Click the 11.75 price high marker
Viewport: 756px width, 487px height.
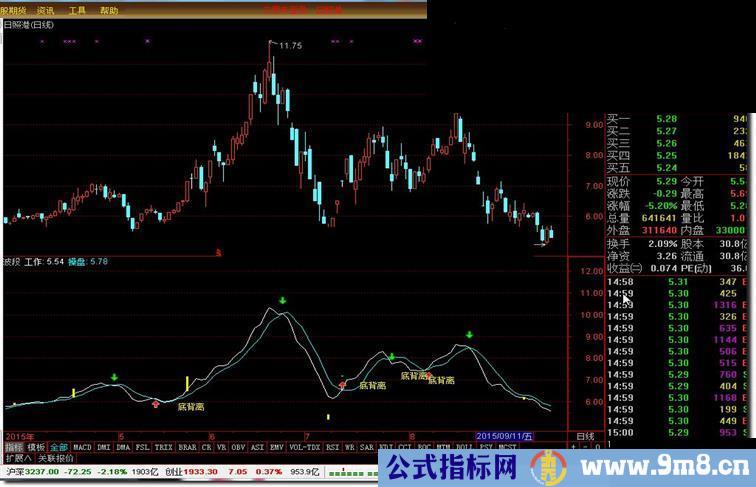click(288, 45)
